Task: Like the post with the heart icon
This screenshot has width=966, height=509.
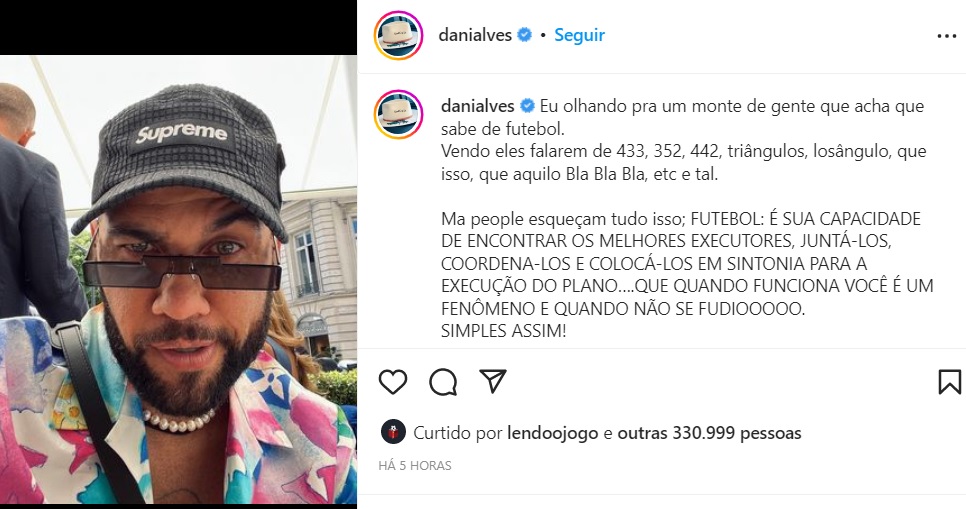Action: pyautogui.click(x=392, y=382)
